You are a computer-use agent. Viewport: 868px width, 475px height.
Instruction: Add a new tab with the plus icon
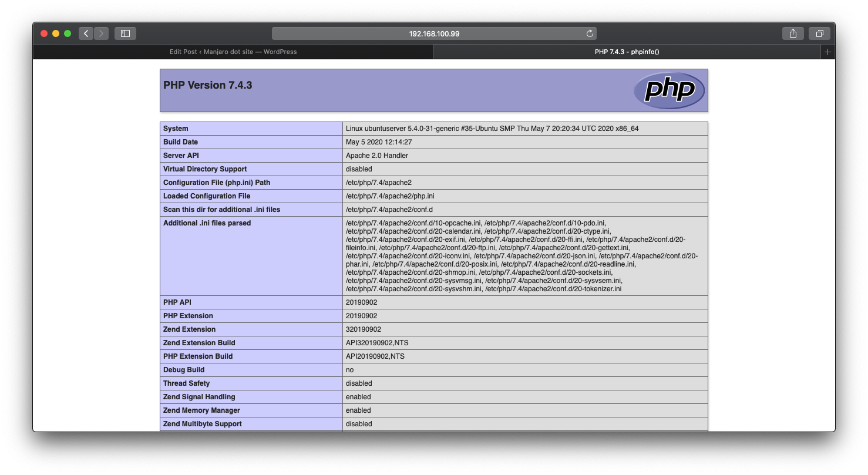[827, 52]
